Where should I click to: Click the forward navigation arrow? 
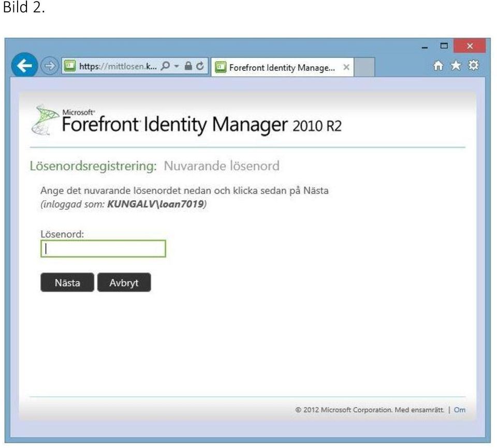[x=50, y=66]
